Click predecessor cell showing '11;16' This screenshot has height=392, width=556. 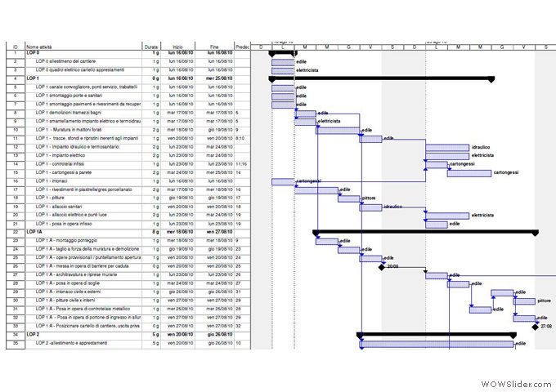click(x=241, y=164)
